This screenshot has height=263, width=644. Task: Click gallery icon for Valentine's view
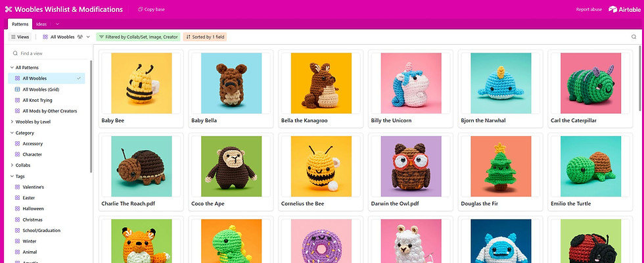point(17,187)
